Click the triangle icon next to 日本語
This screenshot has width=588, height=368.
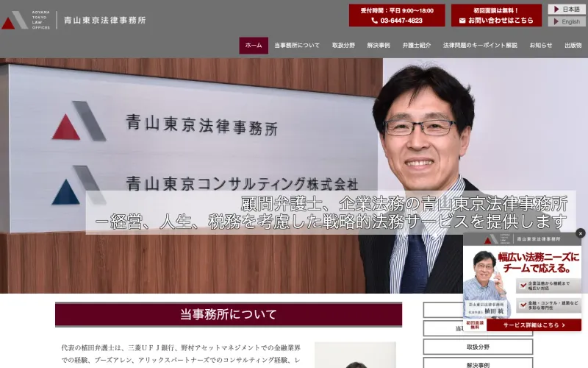556,9
